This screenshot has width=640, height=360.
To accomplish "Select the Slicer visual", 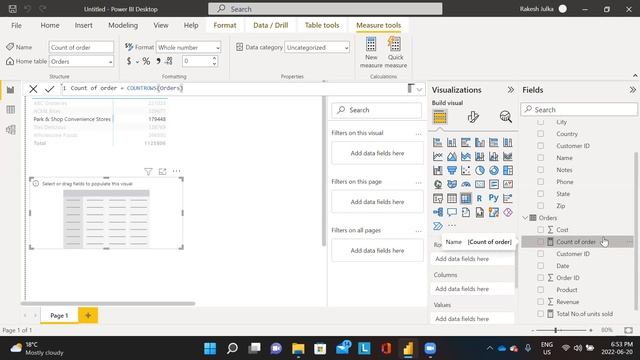I will pos(438,198).
